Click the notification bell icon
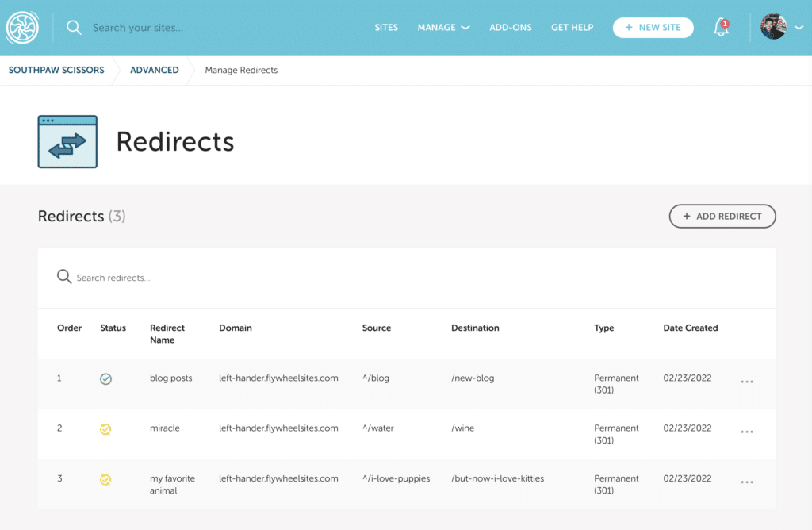The height and width of the screenshot is (530, 812). tap(720, 27)
